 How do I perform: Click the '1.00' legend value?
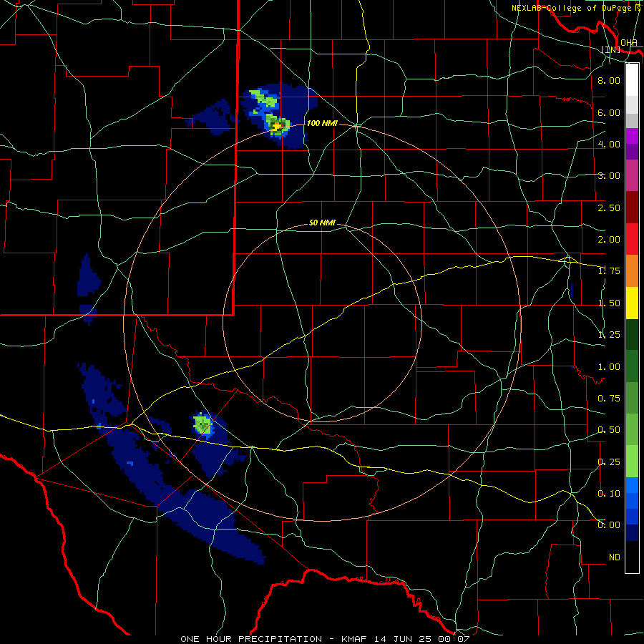[x=609, y=367]
